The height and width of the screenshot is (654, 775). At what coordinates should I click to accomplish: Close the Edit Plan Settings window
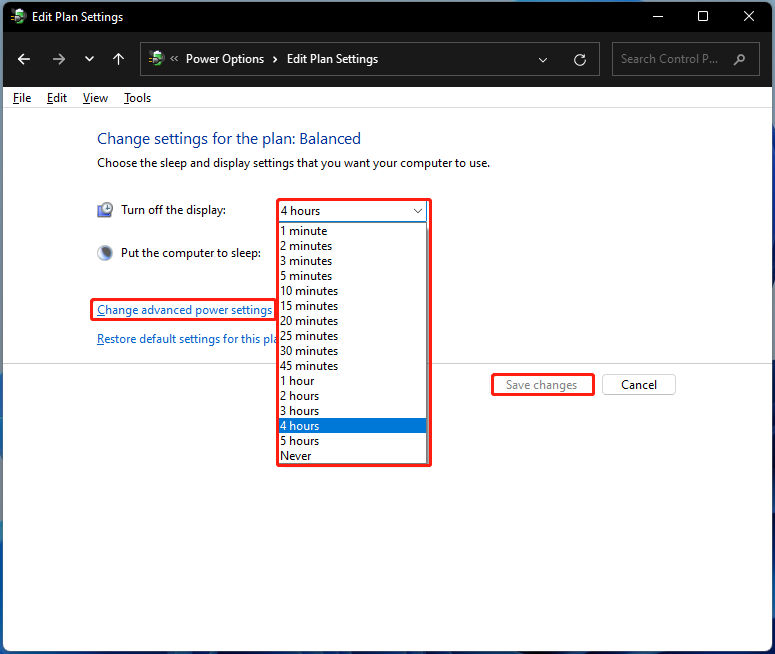coord(749,16)
